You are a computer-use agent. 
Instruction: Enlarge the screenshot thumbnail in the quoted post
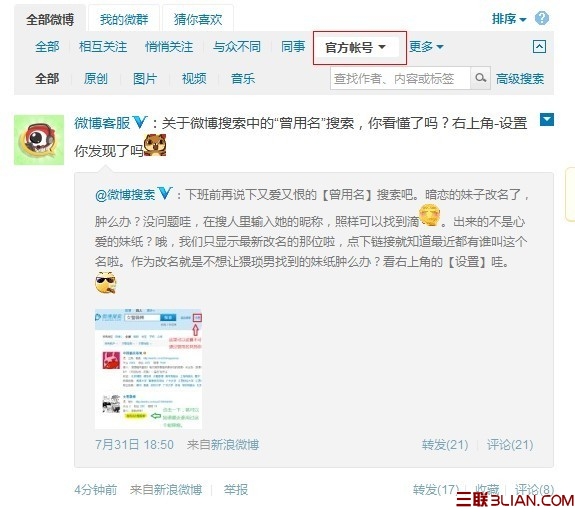pyautogui.click(x=148, y=369)
